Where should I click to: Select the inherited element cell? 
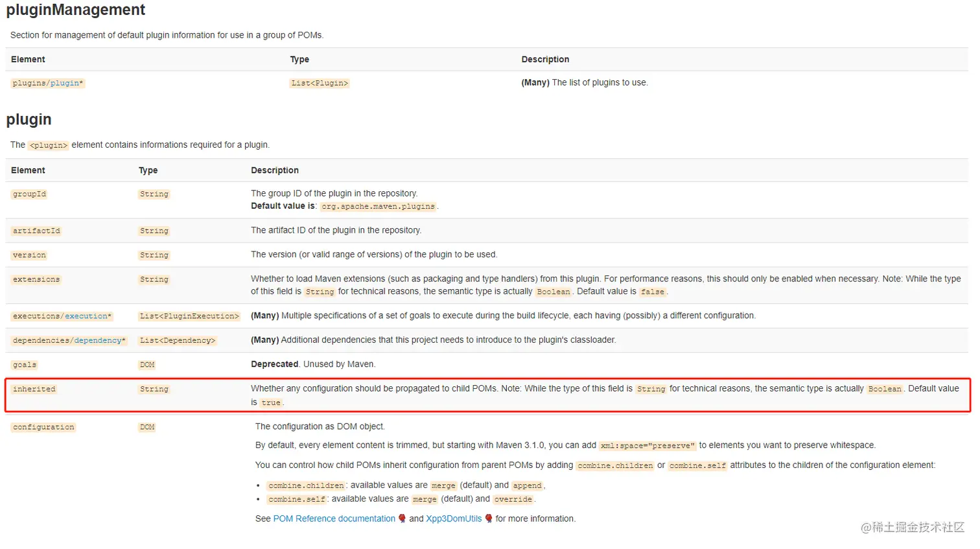click(34, 389)
